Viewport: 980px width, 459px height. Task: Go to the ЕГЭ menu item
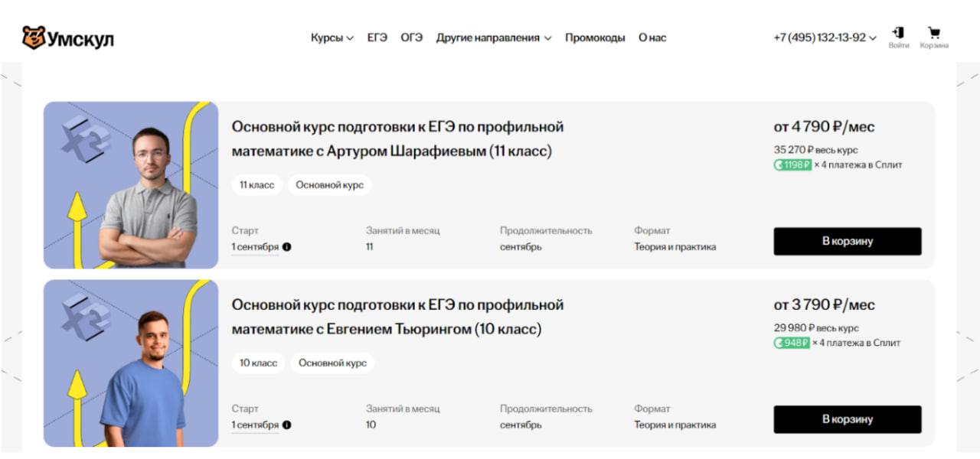pyautogui.click(x=377, y=37)
